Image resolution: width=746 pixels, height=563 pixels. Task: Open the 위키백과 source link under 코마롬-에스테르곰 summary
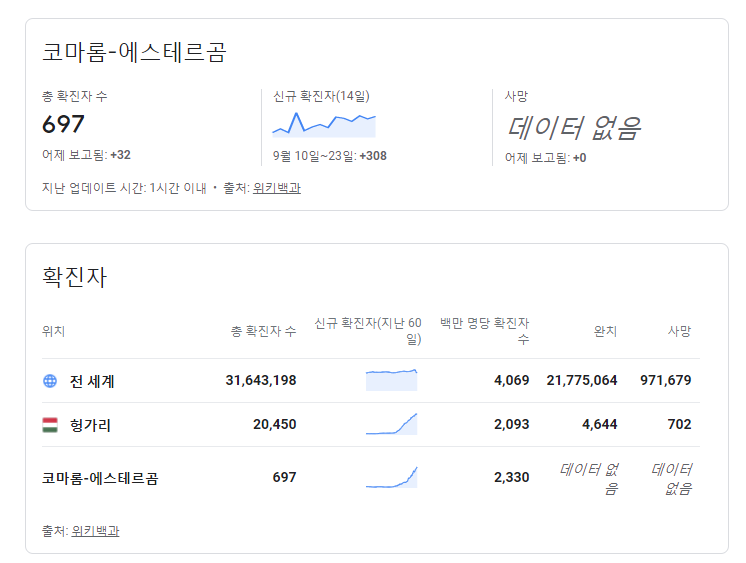pos(276,188)
